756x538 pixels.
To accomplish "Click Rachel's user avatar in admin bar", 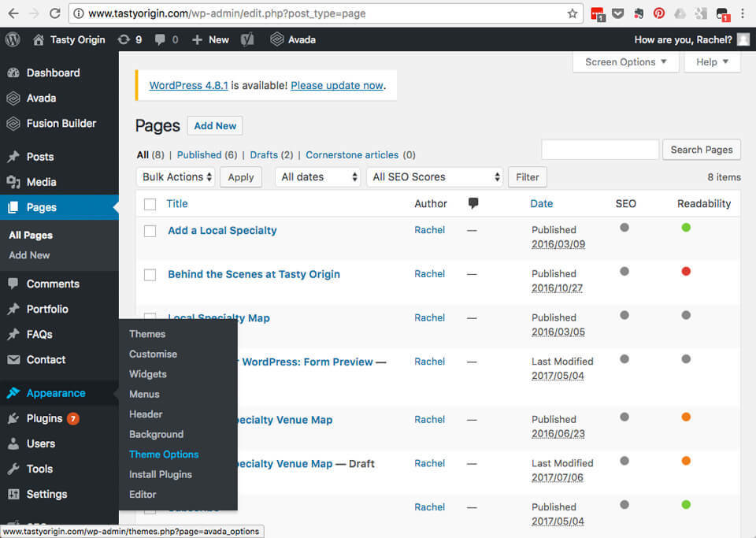I will (743, 39).
